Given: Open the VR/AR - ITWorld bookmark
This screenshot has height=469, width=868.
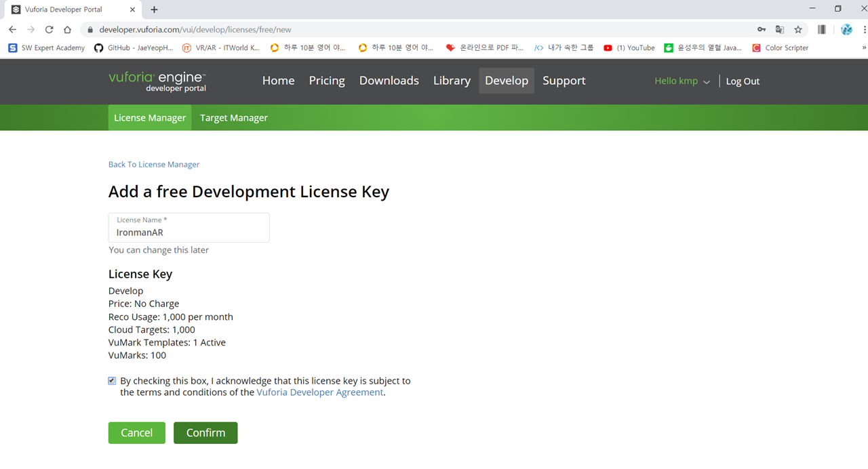Looking at the screenshot, I should [x=220, y=48].
